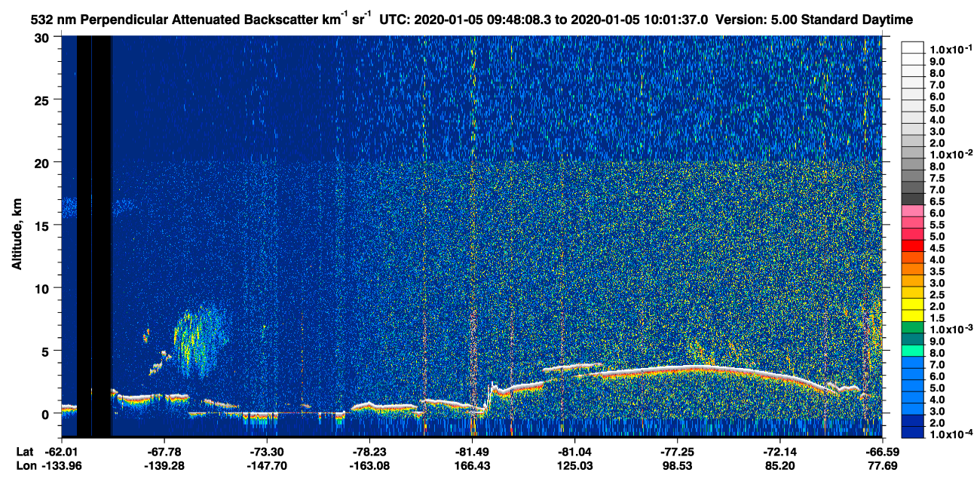Click color scale label "2.5"
The image size is (980, 503).
point(938,295)
